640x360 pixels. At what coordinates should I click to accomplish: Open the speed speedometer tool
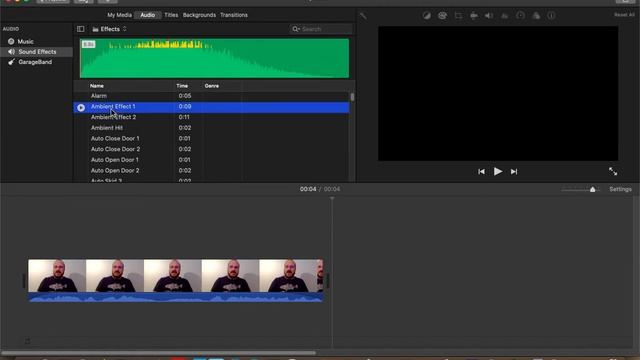520,16
